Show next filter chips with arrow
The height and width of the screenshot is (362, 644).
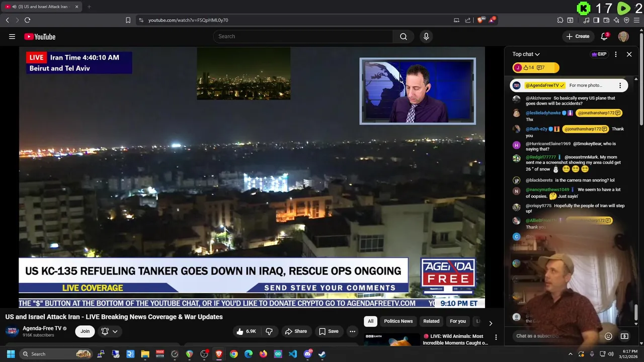pyautogui.click(x=491, y=323)
